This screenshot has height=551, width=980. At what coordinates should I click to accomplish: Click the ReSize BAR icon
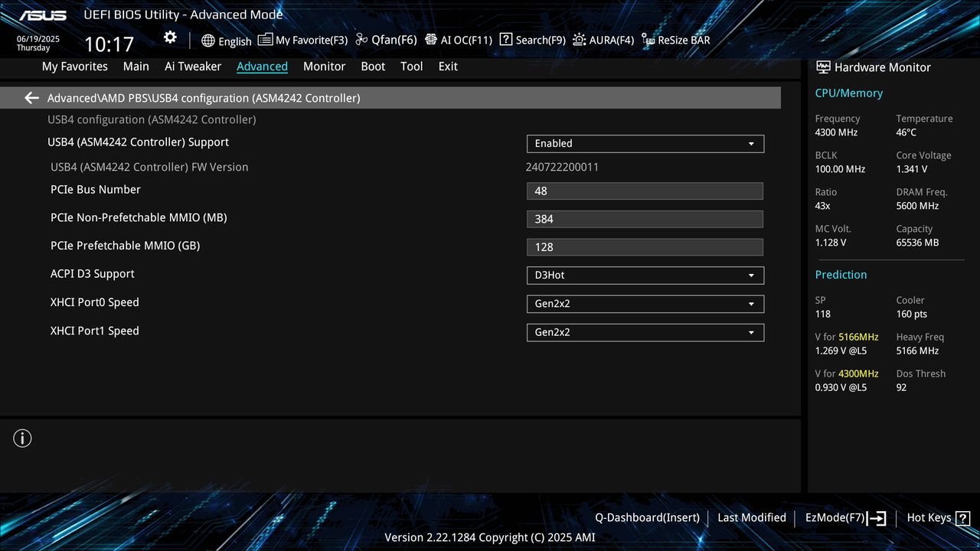(675, 40)
